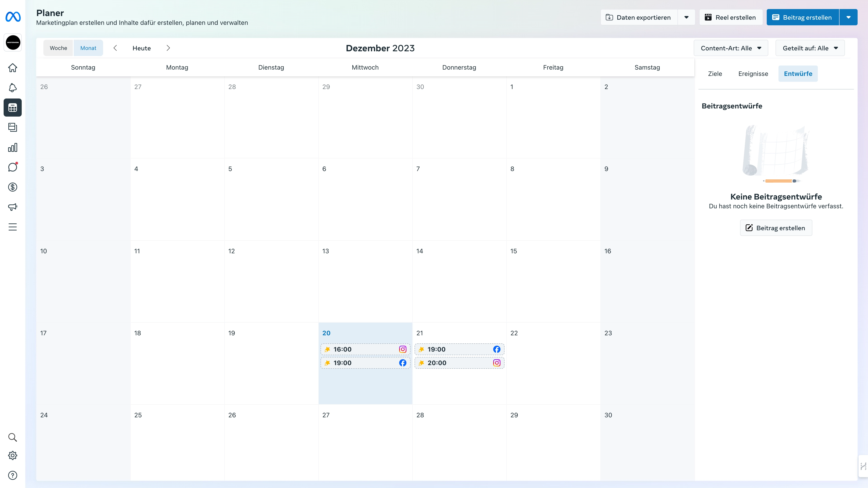Image resolution: width=868 pixels, height=488 pixels.
Task: Open Insights bar chart icon
Action: pyautogui.click(x=13, y=147)
